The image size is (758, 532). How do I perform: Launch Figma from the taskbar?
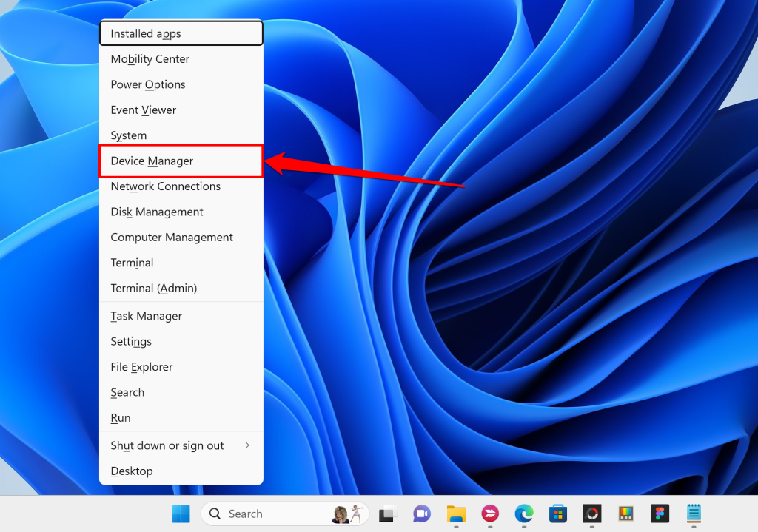(660, 514)
